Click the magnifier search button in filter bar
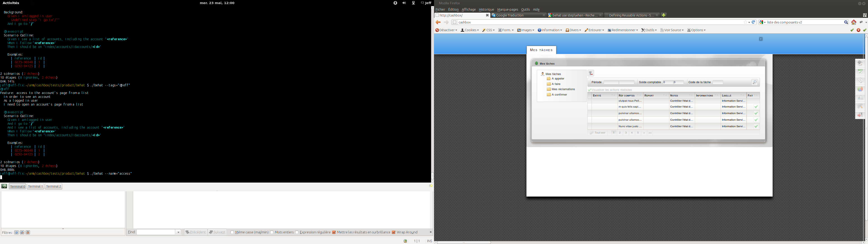This screenshot has width=868, height=244. [x=755, y=82]
